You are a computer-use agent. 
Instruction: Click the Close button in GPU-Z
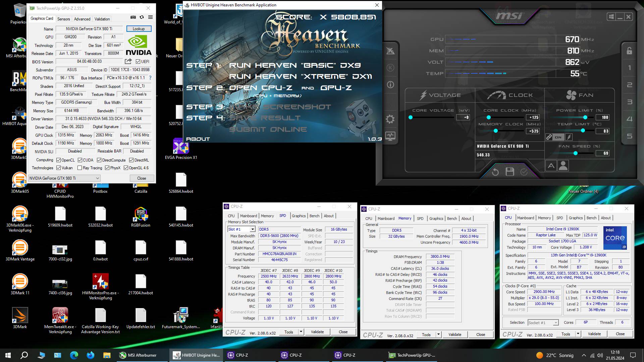pyautogui.click(x=142, y=178)
